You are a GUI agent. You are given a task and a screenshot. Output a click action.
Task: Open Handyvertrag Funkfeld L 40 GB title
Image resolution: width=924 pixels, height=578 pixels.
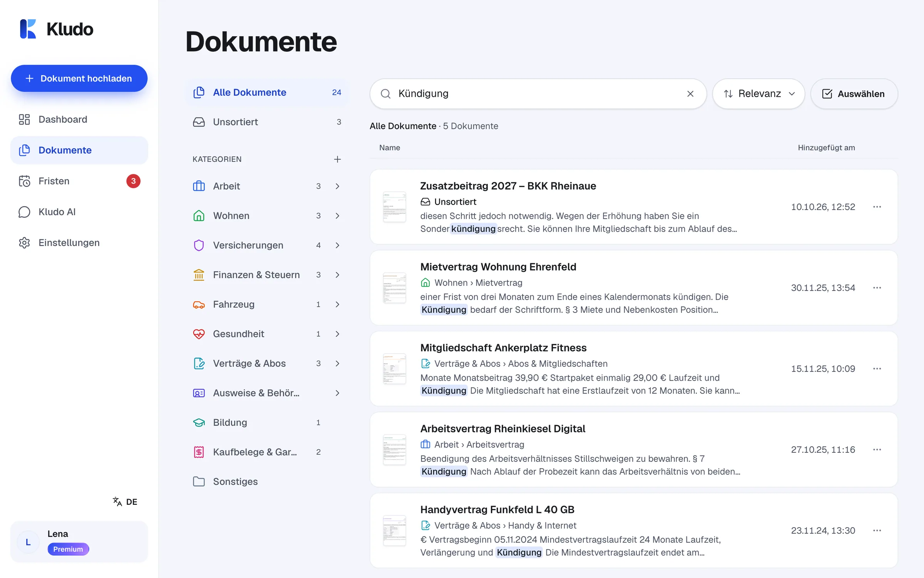(497, 509)
